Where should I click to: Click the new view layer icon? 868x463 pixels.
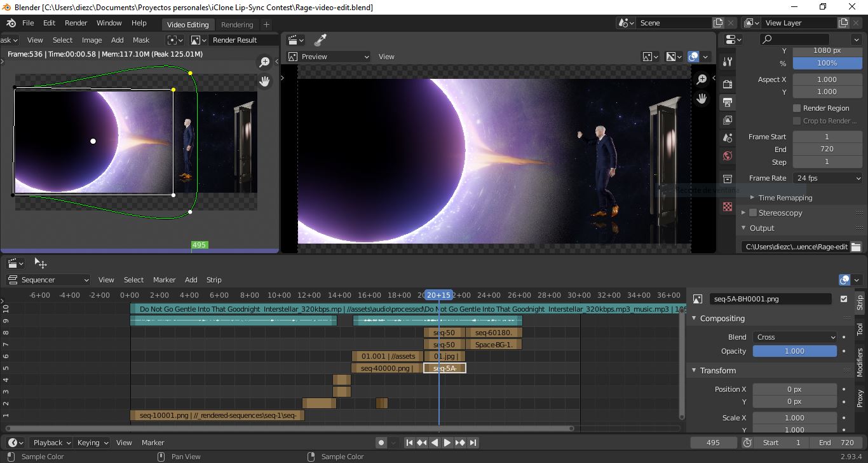tap(843, 23)
